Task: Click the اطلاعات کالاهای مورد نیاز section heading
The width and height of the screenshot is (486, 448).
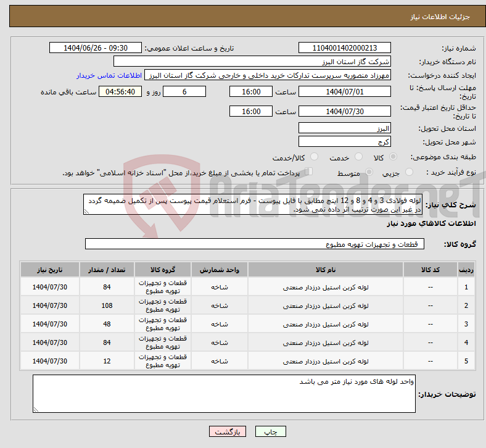Action: click(431, 223)
